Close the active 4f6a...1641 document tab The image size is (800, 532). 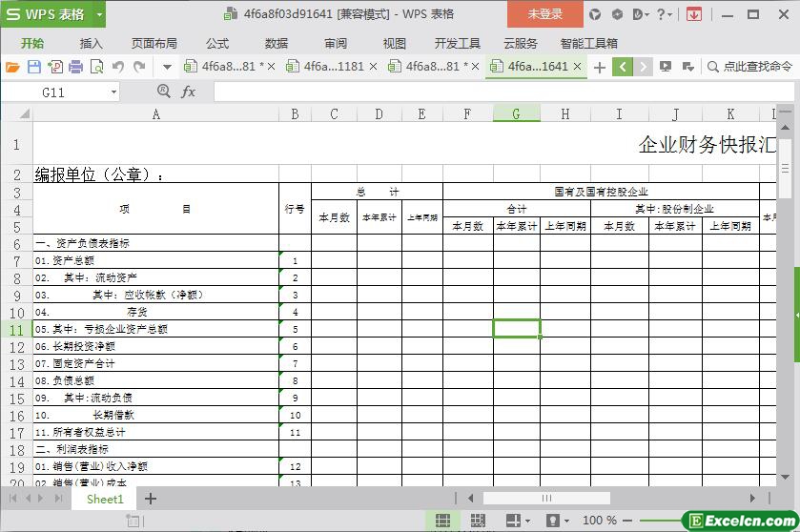click(577, 67)
